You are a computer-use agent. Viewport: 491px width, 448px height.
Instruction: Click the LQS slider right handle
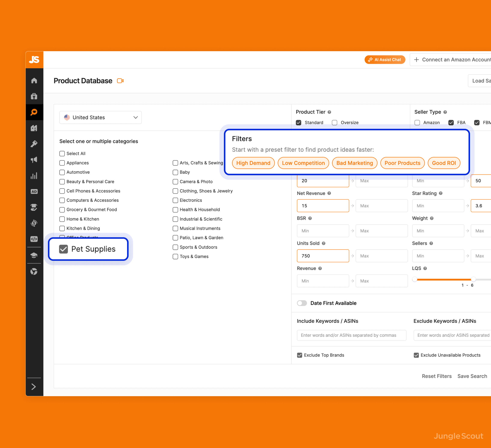click(x=473, y=279)
